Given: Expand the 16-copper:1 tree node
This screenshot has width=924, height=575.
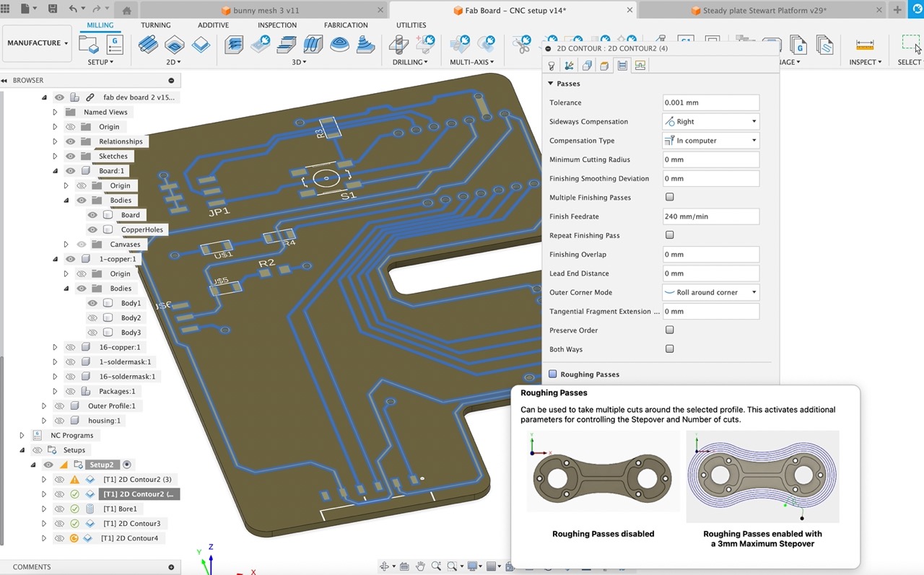Looking at the screenshot, I should point(55,347).
